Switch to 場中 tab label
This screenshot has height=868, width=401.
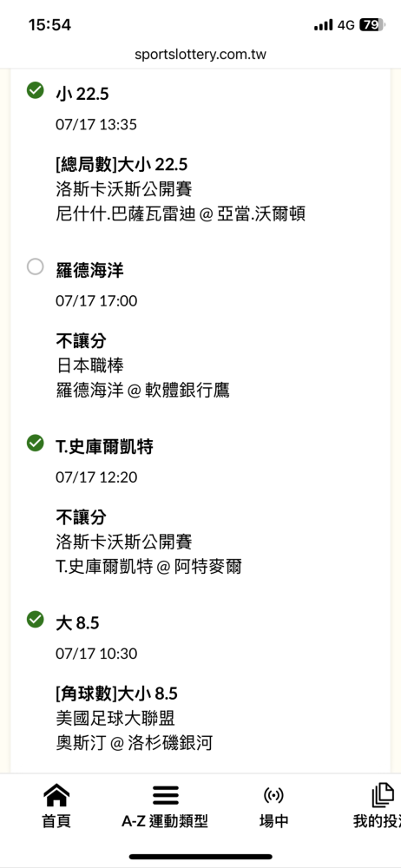274,821
